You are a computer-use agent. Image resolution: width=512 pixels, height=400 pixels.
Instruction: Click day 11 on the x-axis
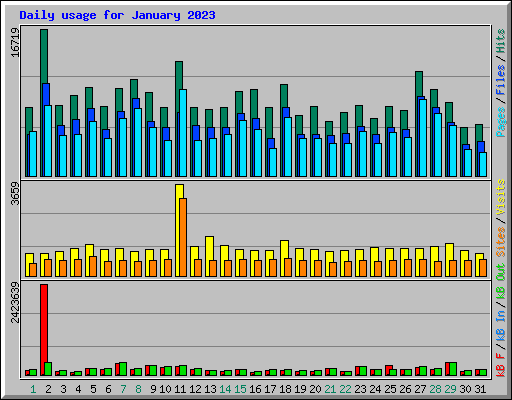(x=180, y=389)
